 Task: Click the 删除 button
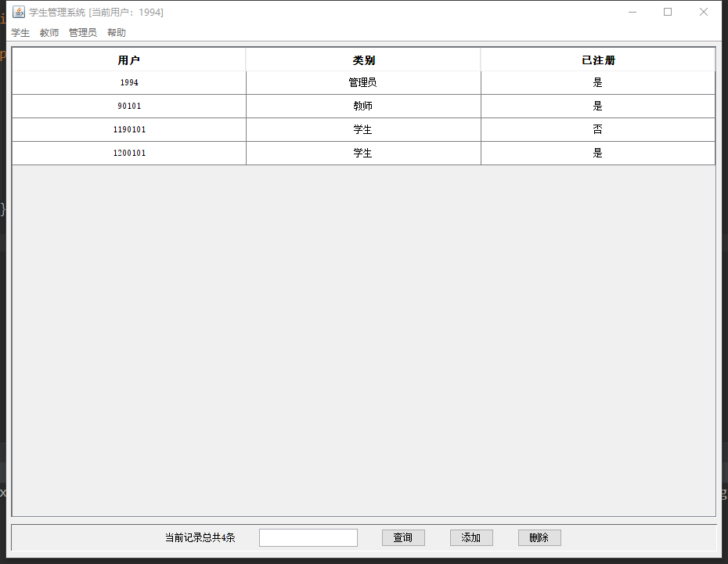(539, 537)
